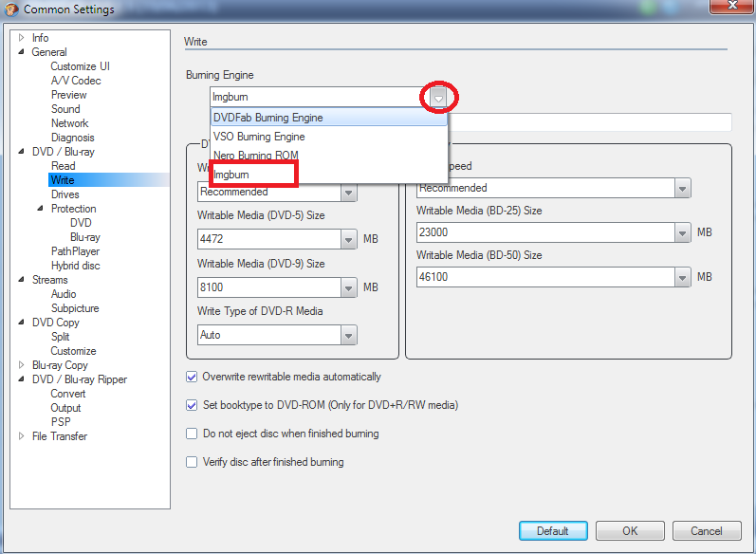The width and height of the screenshot is (756, 554).
Task: Open Write Type of DVD-R Media dropdown
Action: click(x=348, y=335)
